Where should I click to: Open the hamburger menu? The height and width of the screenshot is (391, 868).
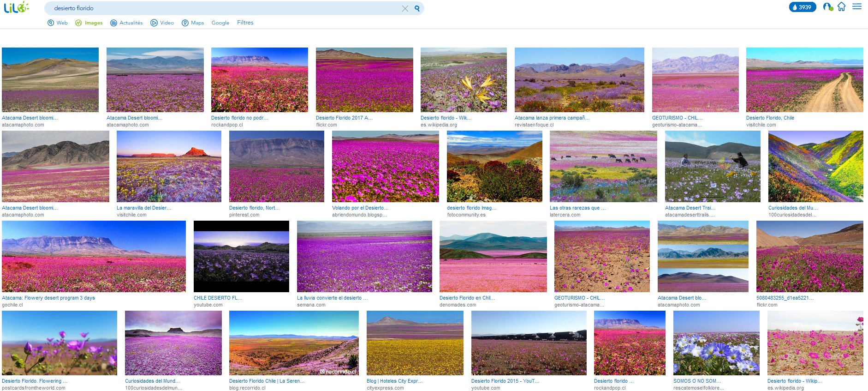(x=856, y=7)
